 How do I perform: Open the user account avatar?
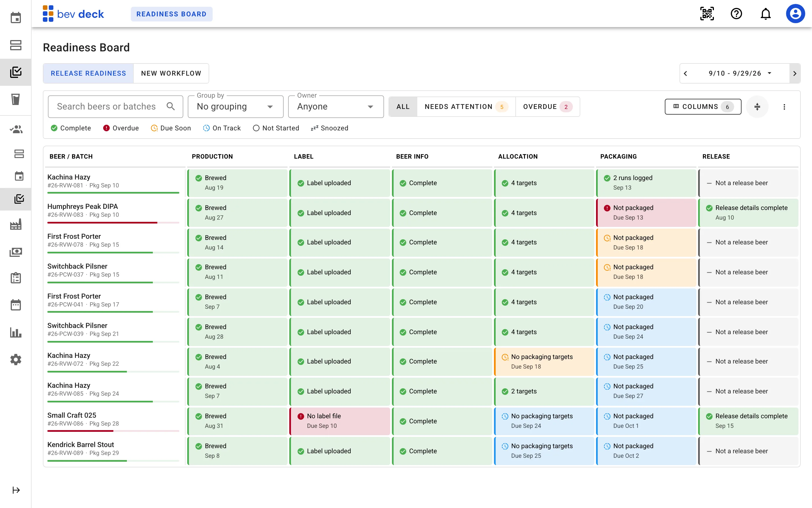(x=795, y=14)
